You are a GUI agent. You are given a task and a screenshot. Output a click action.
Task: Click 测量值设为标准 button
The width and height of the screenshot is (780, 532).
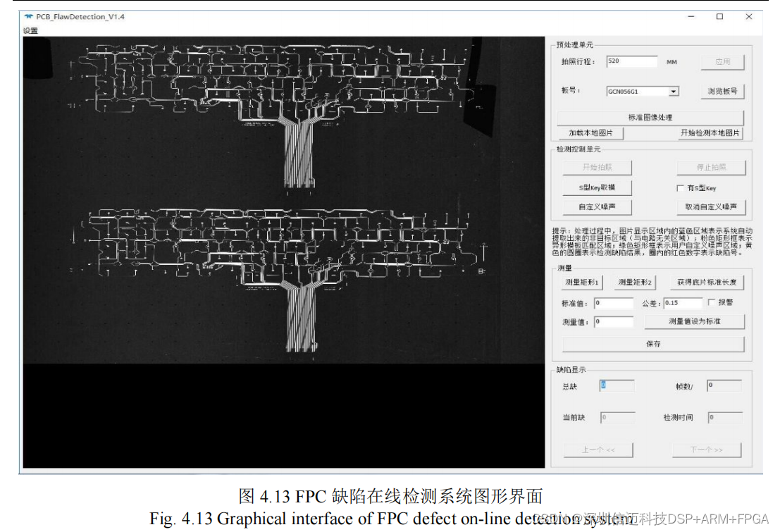(x=694, y=321)
